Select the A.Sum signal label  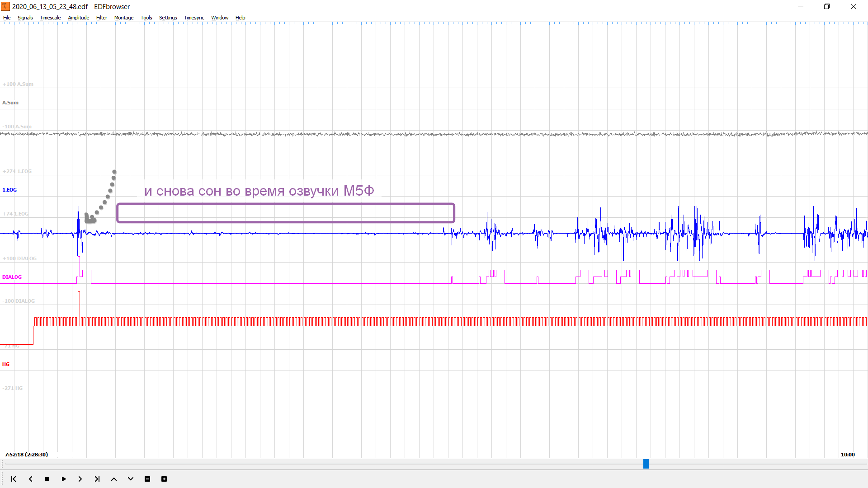tap(10, 103)
